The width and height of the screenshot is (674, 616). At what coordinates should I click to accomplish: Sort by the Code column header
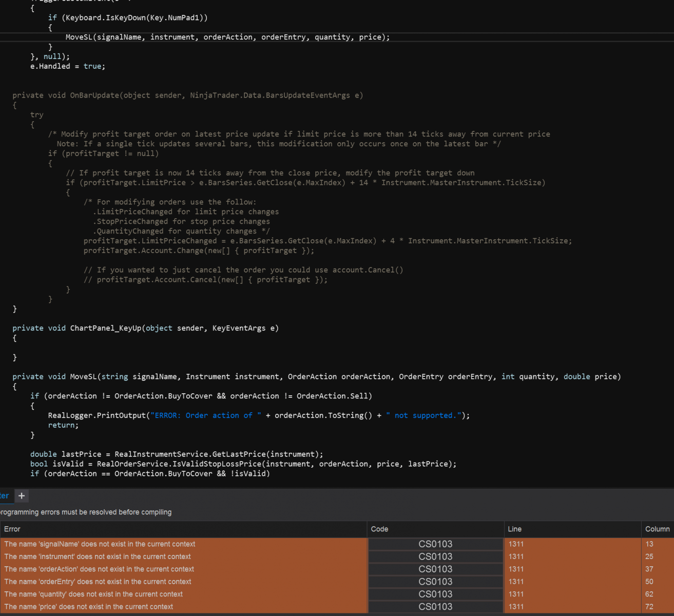tap(379, 529)
